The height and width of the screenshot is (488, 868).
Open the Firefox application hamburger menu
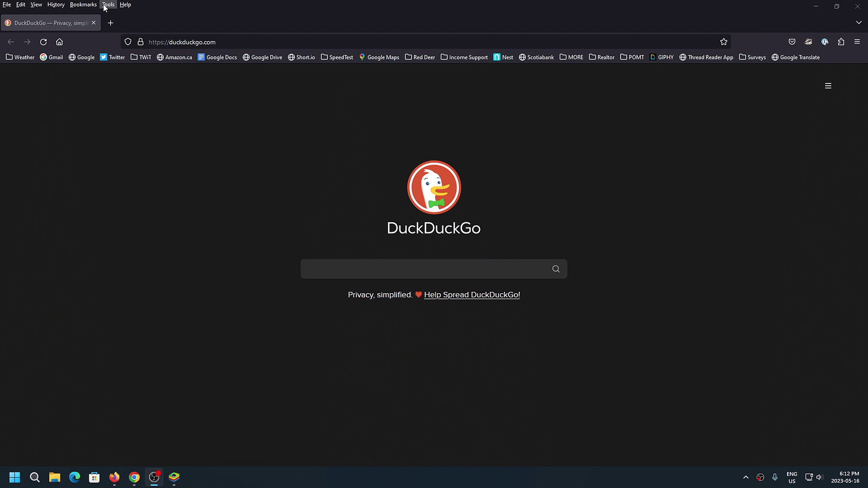click(x=857, y=42)
